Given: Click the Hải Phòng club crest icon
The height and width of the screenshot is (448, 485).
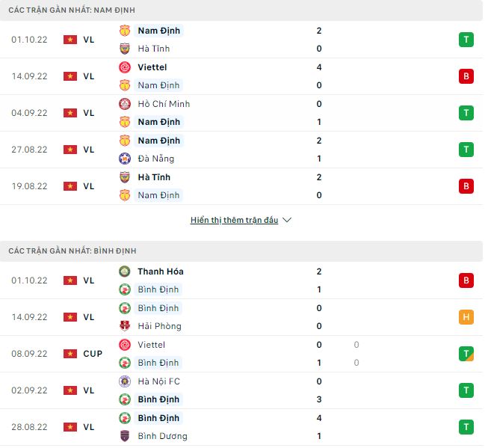Looking at the screenshot, I should 125,326.
